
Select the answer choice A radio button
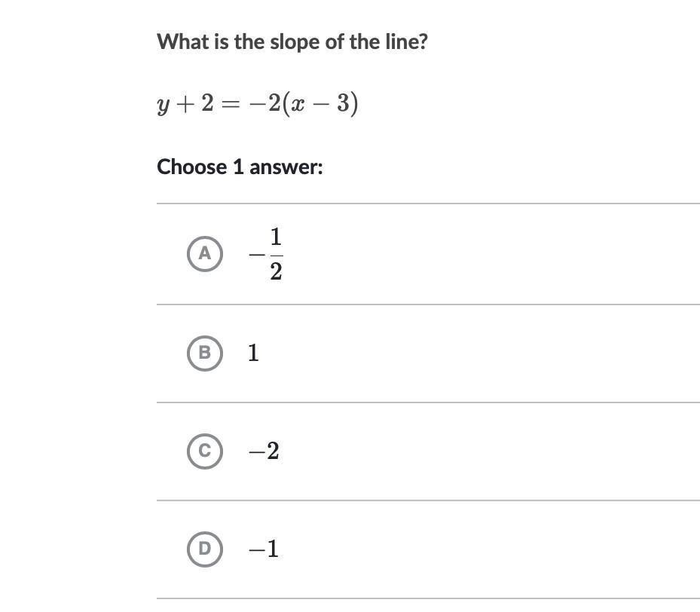tap(204, 254)
